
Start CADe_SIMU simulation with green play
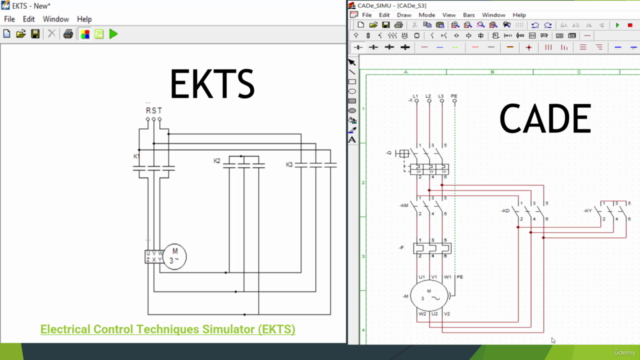point(618,25)
